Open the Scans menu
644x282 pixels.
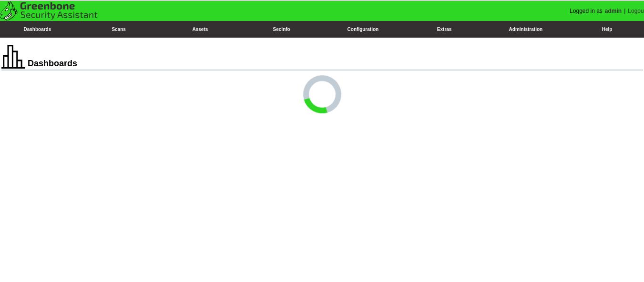coord(119,29)
